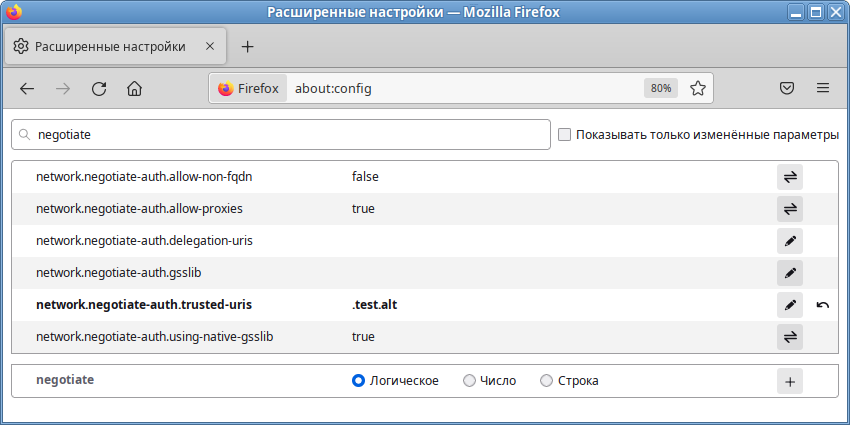
Task: Select the Логическое radio option
Action: coord(358,381)
